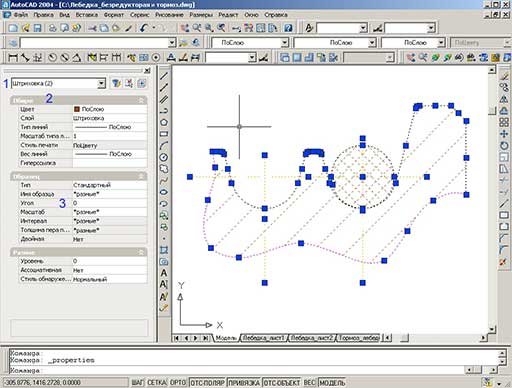Select the Line draw tool

164,76
